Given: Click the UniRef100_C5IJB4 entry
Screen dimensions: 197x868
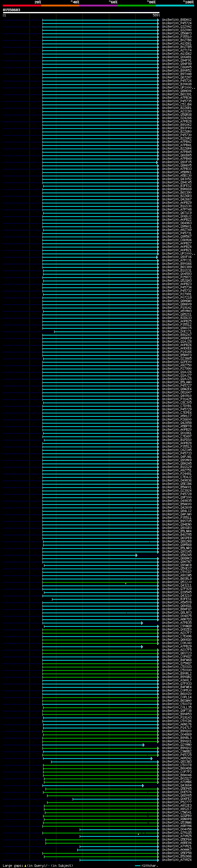Looking at the screenshot, I should point(177,104).
